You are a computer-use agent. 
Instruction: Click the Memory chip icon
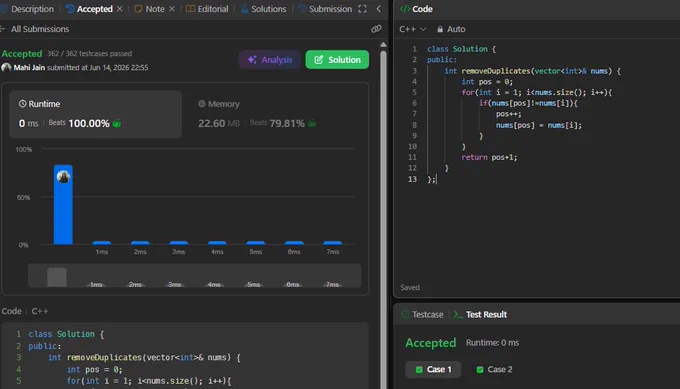[x=202, y=104]
